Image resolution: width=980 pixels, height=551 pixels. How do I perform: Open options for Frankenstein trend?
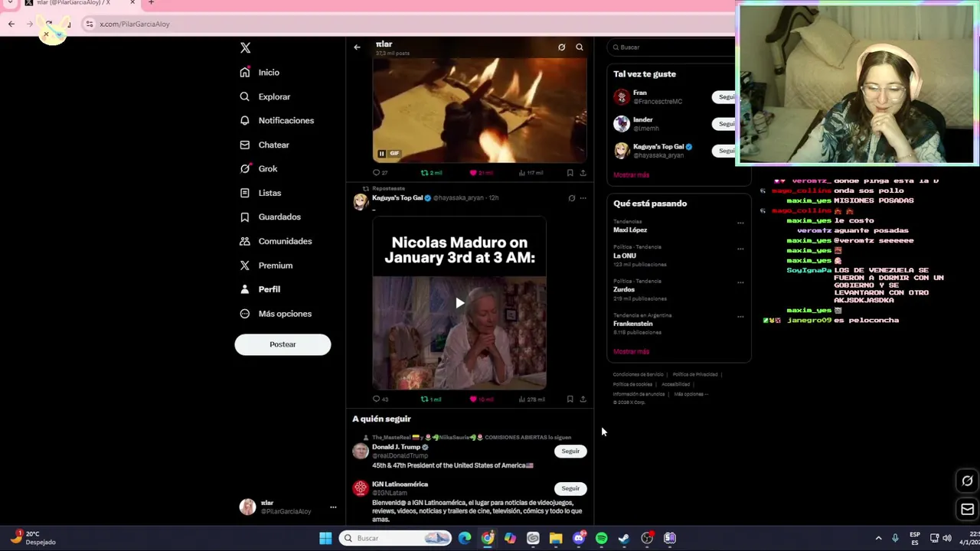[740, 317]
